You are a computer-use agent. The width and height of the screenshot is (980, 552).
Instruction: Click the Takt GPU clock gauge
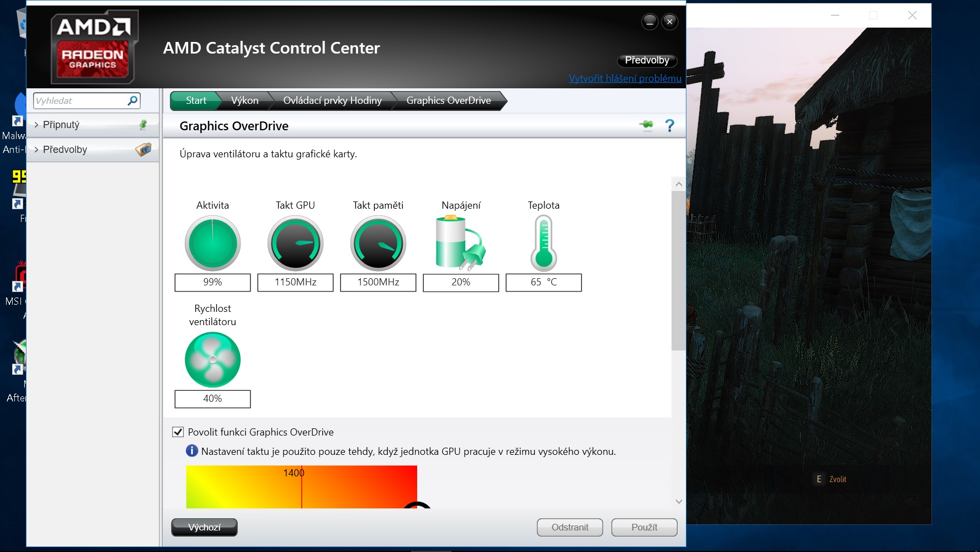pyautogui.click(x=295, y=243)
